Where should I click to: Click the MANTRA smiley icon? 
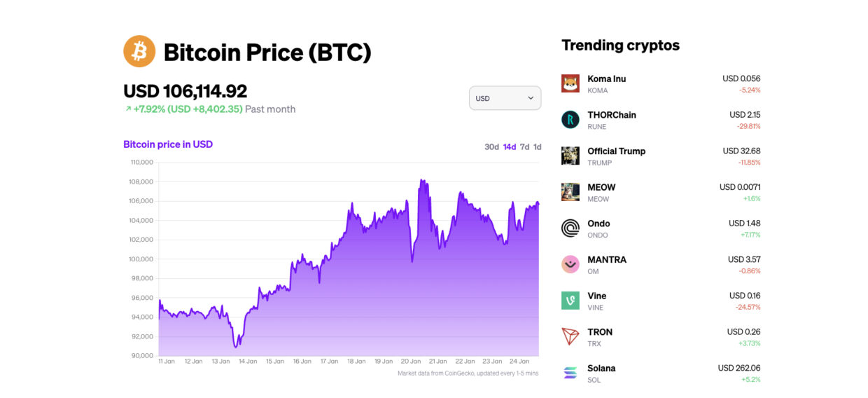click(x=570, y=264)
